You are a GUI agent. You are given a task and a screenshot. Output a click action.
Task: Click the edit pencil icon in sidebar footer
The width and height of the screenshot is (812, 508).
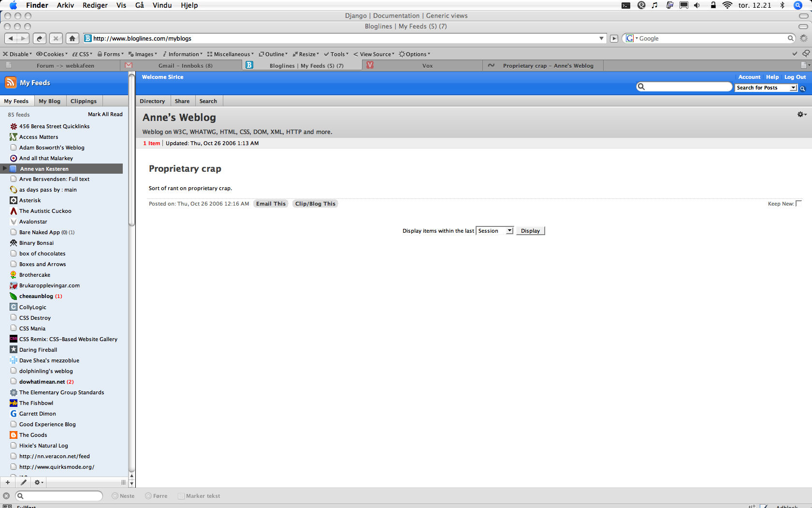[x=23, y=482]
